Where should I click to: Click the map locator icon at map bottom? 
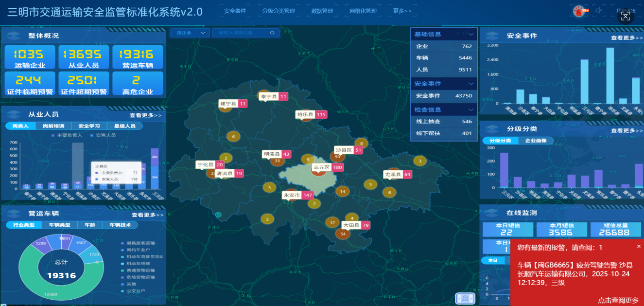[x=465, y=298]
